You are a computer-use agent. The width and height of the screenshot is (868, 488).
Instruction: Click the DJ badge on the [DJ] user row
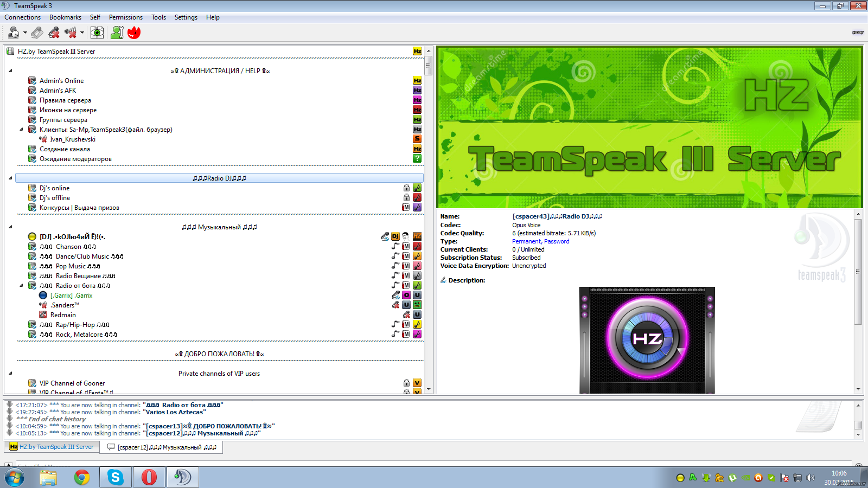click(395, 237)
